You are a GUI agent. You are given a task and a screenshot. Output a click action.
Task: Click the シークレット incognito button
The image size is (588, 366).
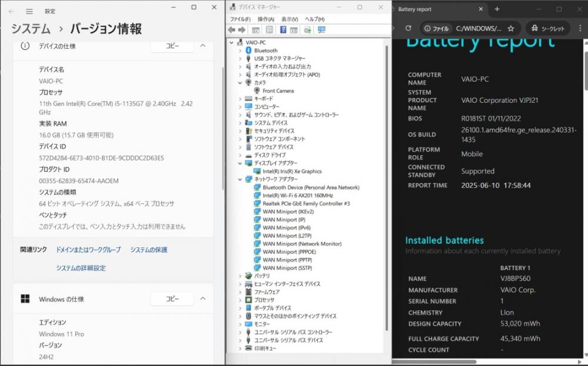point(548,28)
